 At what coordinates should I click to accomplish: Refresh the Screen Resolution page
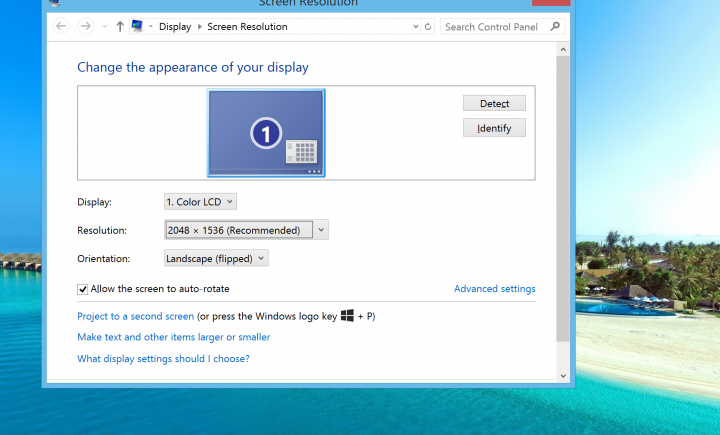click(428, 27)
